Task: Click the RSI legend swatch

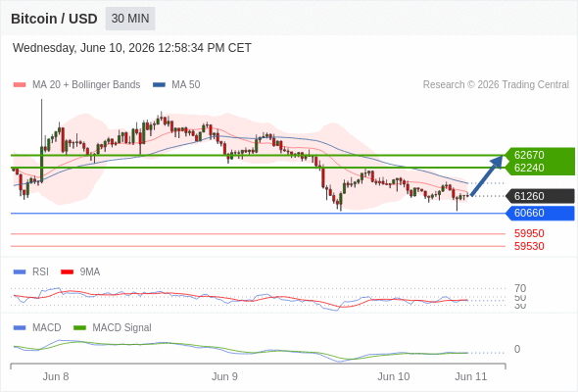Action: pos(20,272)
